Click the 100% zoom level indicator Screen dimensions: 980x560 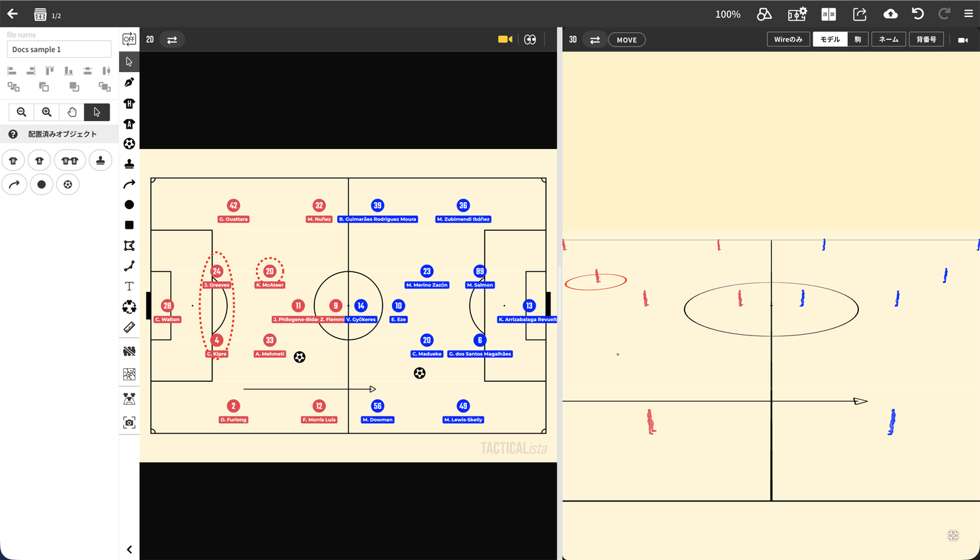click(x=728, y=14)
